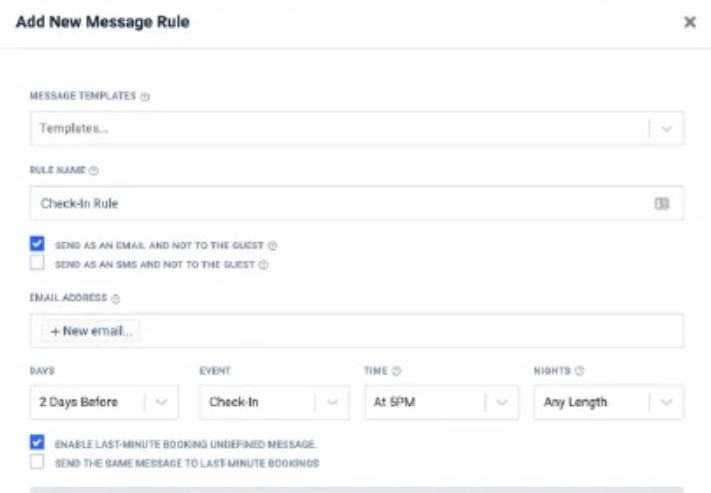This screenshot has height=493, width=711.
Task: Uncheck Enable last-minute booking message checkbox
Action: (37, 442)
